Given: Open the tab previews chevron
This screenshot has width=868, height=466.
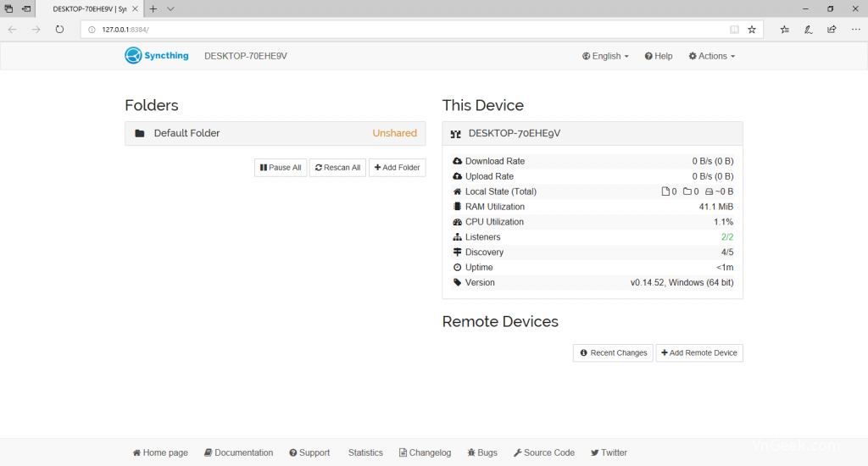Looking at the screenshot, I should click(x=170, y=8).
